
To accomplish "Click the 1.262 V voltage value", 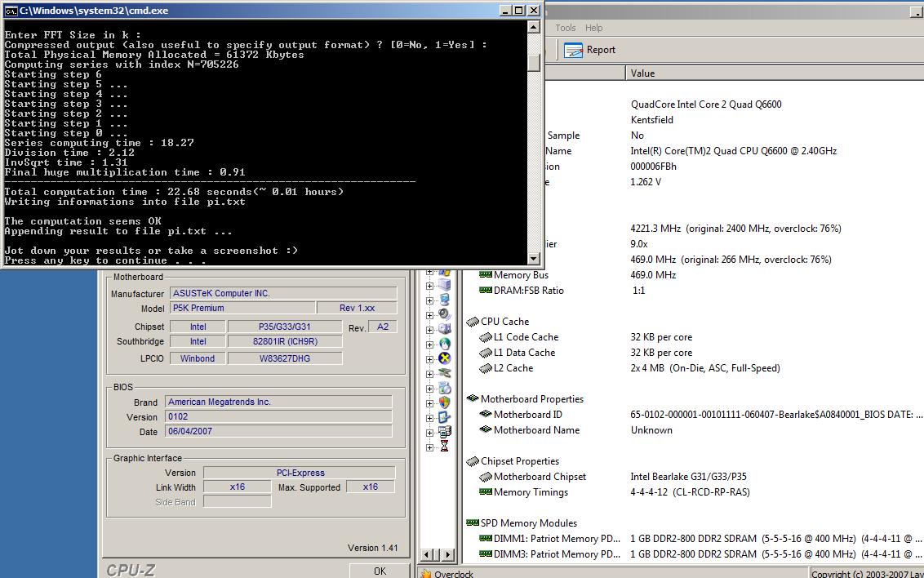I will [646, 182].
